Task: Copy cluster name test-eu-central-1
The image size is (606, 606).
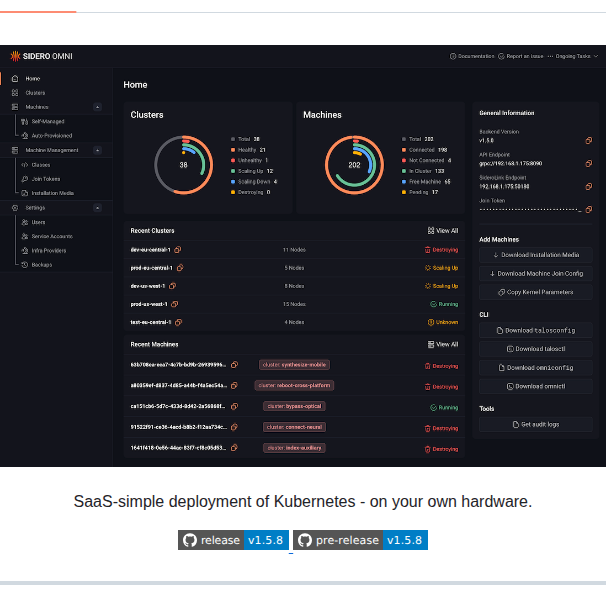Action: [178, 322]
